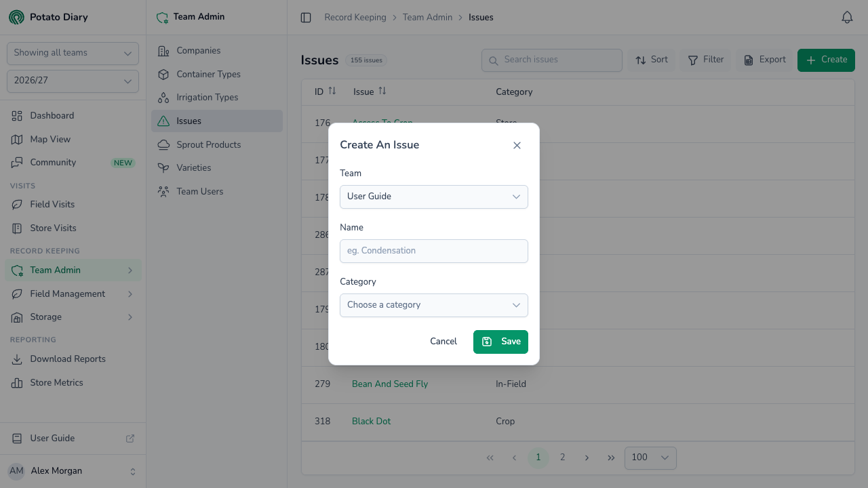868x488 pixels.
Task: Sort issues by ID column arrows
Action: click(332, 91)
